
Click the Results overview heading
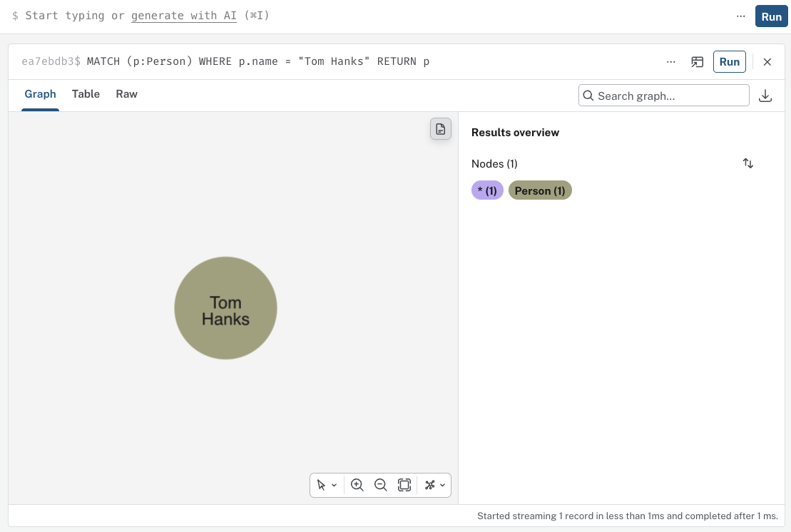(x=515, y=133)
